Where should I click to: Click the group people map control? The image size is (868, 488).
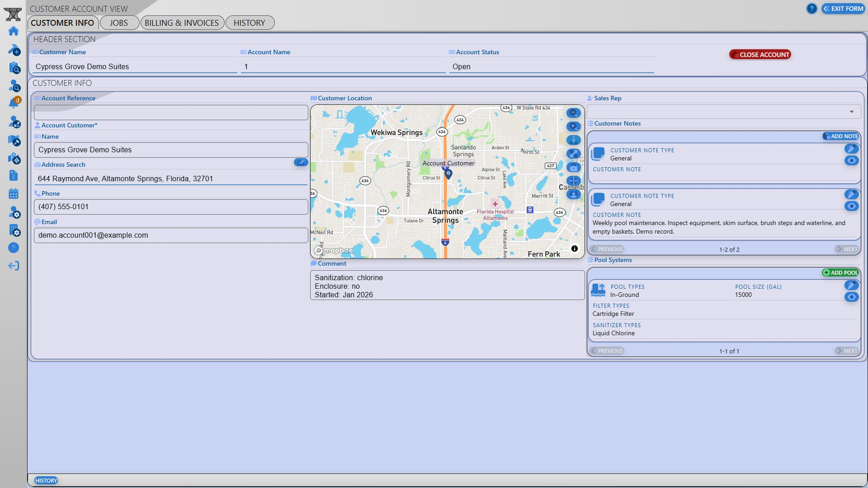click(x=573, y=194)
